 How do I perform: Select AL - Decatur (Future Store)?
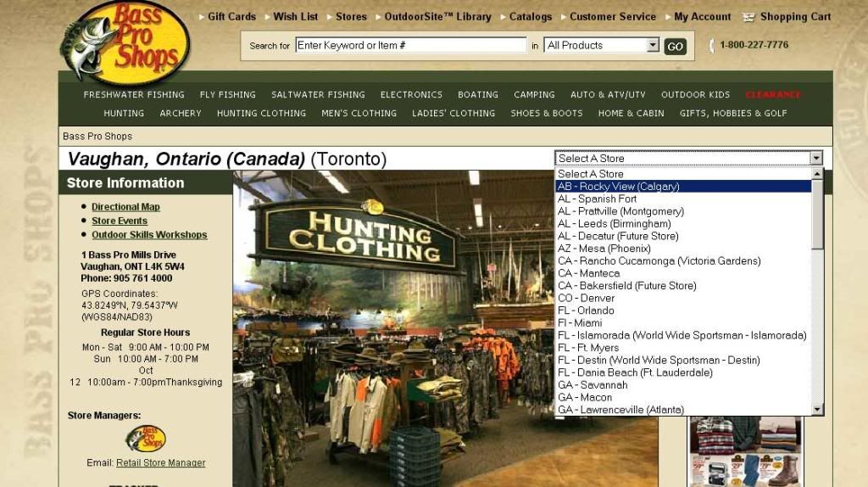pos(683,236)
